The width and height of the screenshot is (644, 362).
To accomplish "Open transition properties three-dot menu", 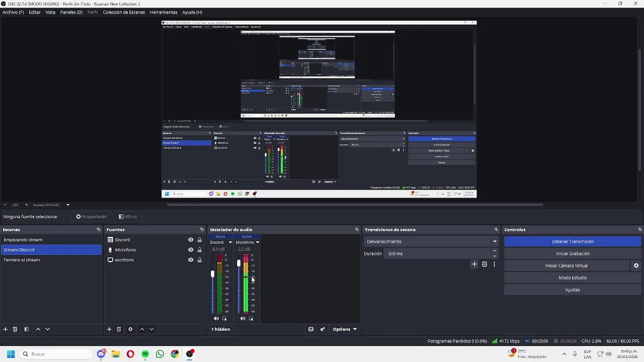I will click(494, 264).
